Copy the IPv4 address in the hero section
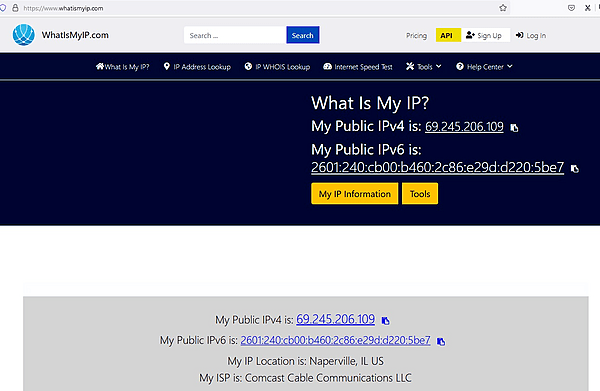Screen dimensions: 600x391 514,128
